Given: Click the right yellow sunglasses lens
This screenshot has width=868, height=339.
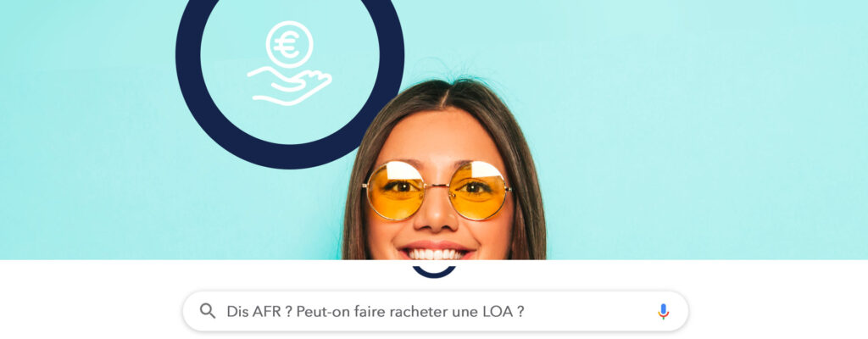Looking at the screenshot, I should (x=478, y=190).
